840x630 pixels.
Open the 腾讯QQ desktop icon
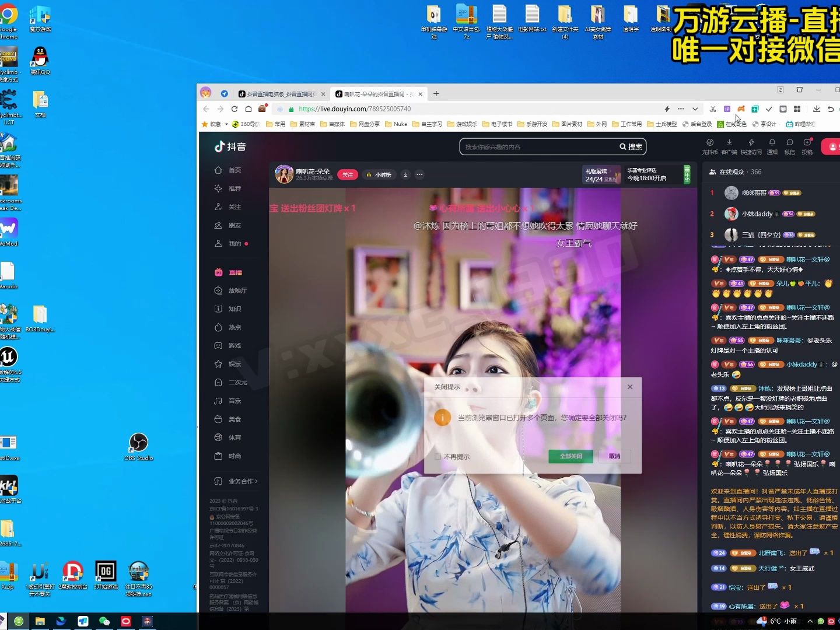40,61
